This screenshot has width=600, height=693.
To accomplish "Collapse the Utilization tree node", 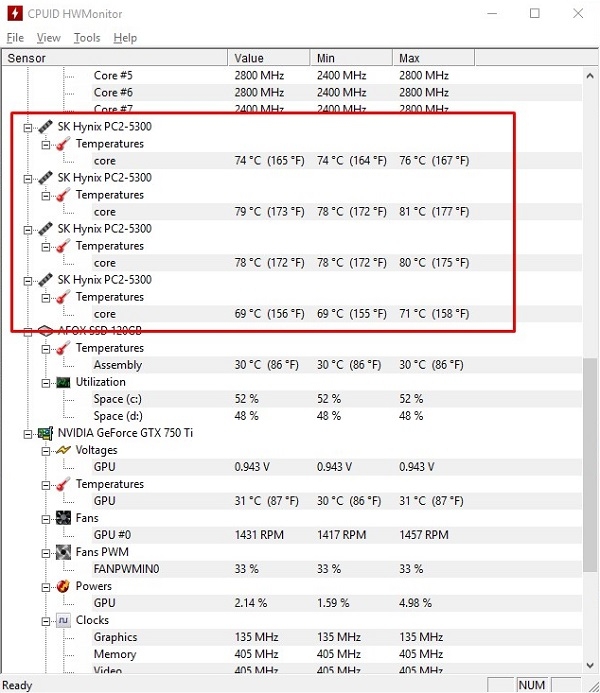I will point(46,382).
